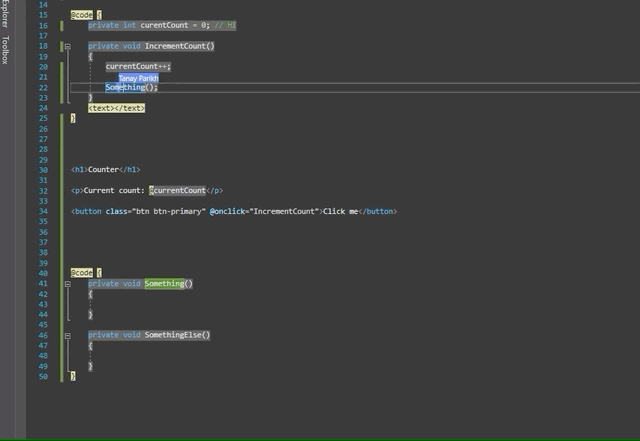Click the Tanay Parikh collaborator label
640x441 pixels.
138,78
